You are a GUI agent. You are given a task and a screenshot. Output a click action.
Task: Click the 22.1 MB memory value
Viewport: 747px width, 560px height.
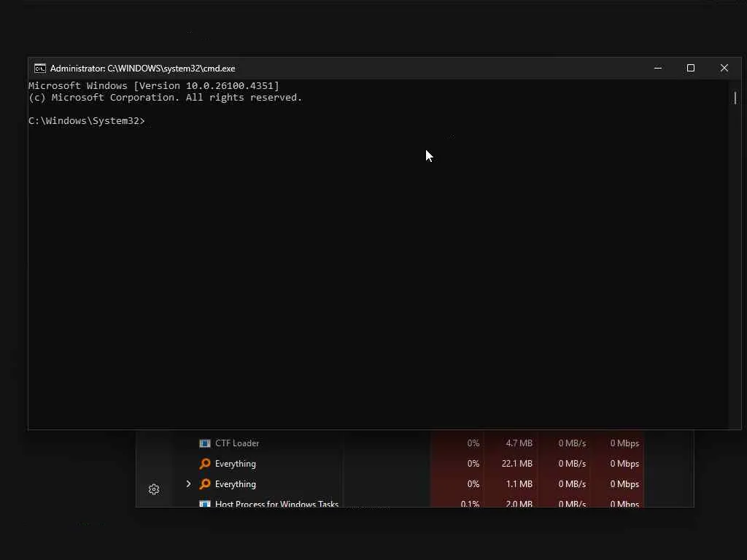point(517,463)
